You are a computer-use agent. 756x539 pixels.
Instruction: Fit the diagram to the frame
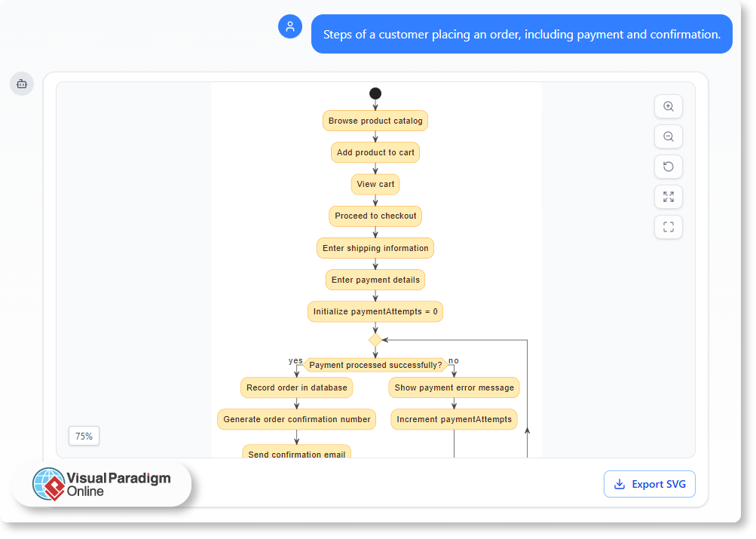[668, 227]
